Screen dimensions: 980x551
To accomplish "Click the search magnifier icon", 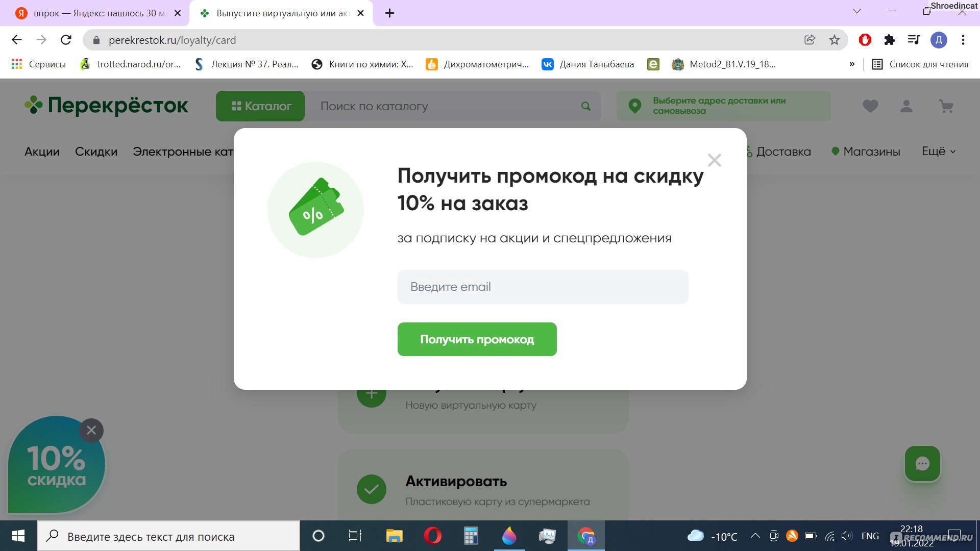I will tap(585, 106).
